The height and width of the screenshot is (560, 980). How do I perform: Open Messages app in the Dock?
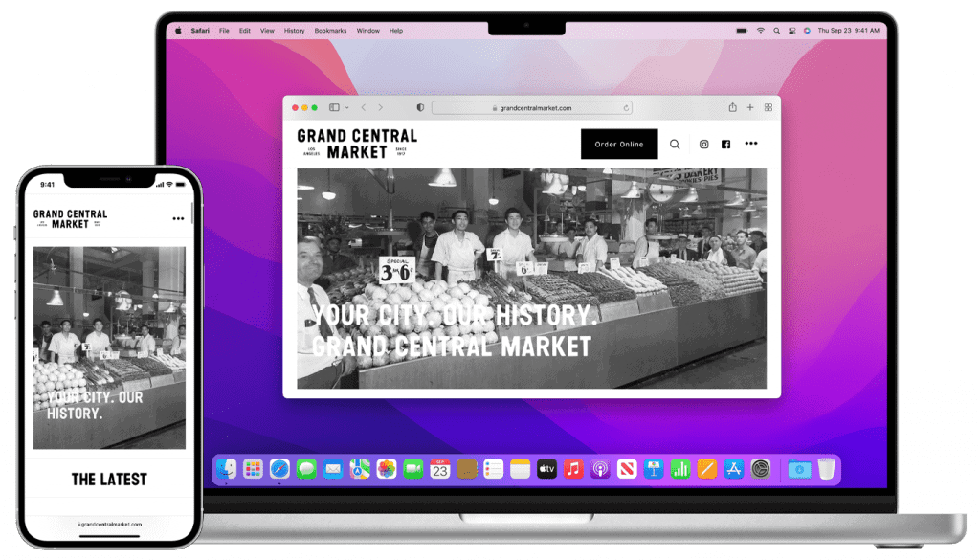306,469
